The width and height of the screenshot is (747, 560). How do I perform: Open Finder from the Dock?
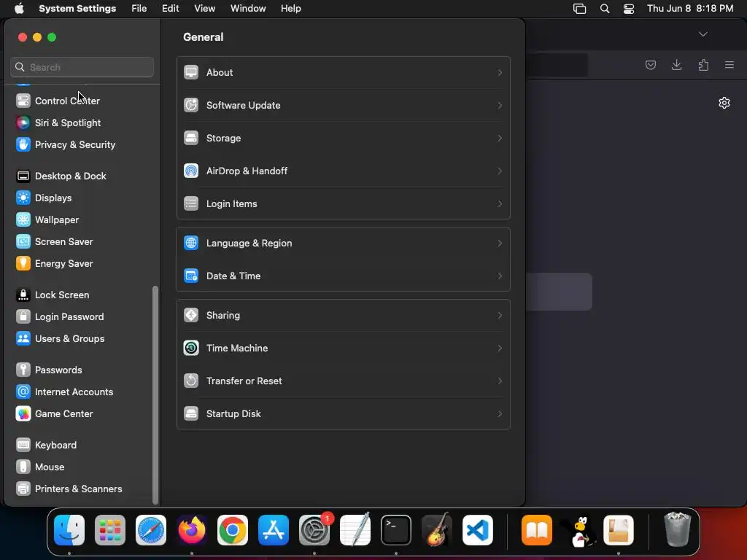click(69, 531)
